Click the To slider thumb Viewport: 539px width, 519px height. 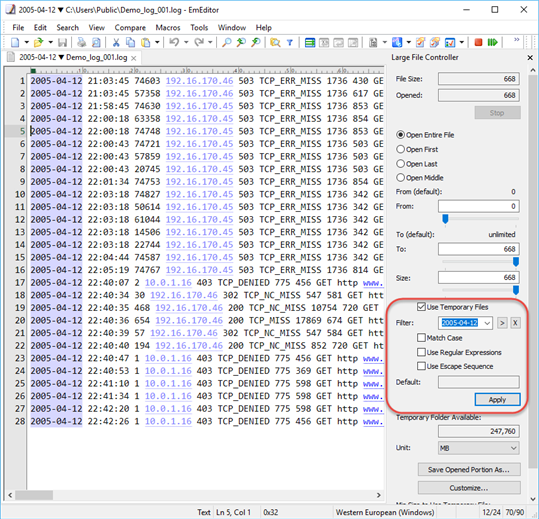(516, 262)
